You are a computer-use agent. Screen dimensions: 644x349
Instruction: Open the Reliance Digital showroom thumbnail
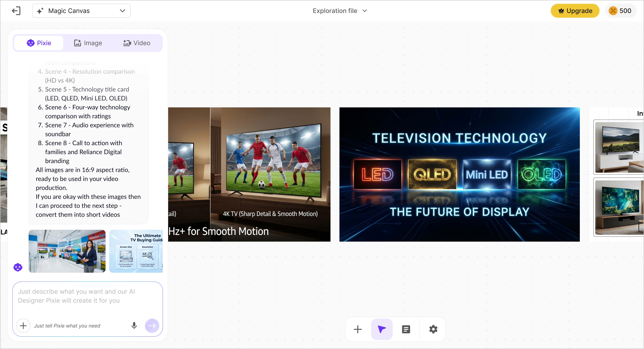click(x=67, y=251)
